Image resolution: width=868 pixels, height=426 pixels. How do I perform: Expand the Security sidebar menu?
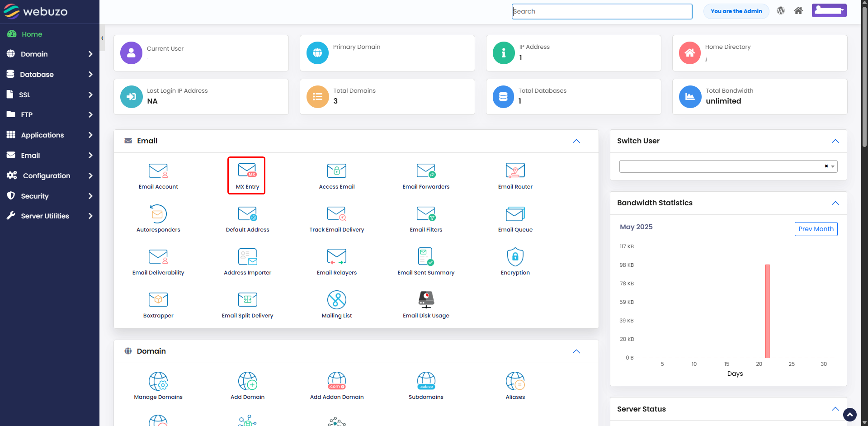point(50,196)
